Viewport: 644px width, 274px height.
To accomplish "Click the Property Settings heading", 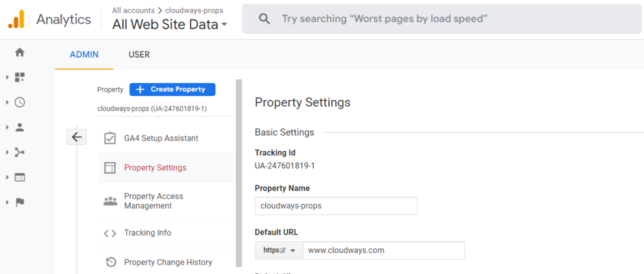I will pos(303,102).
